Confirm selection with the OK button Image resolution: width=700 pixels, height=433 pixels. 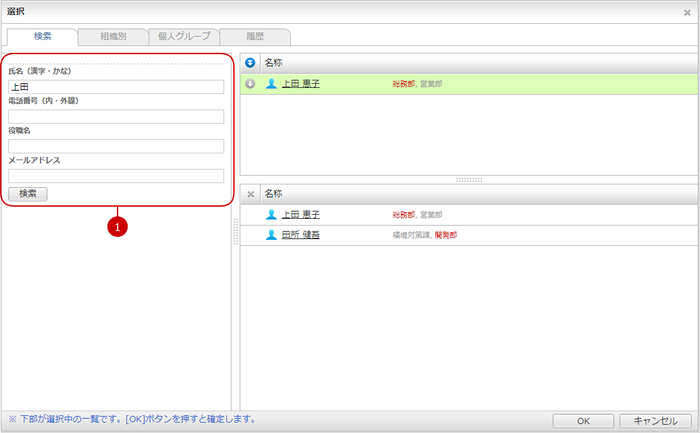point(582,421)
